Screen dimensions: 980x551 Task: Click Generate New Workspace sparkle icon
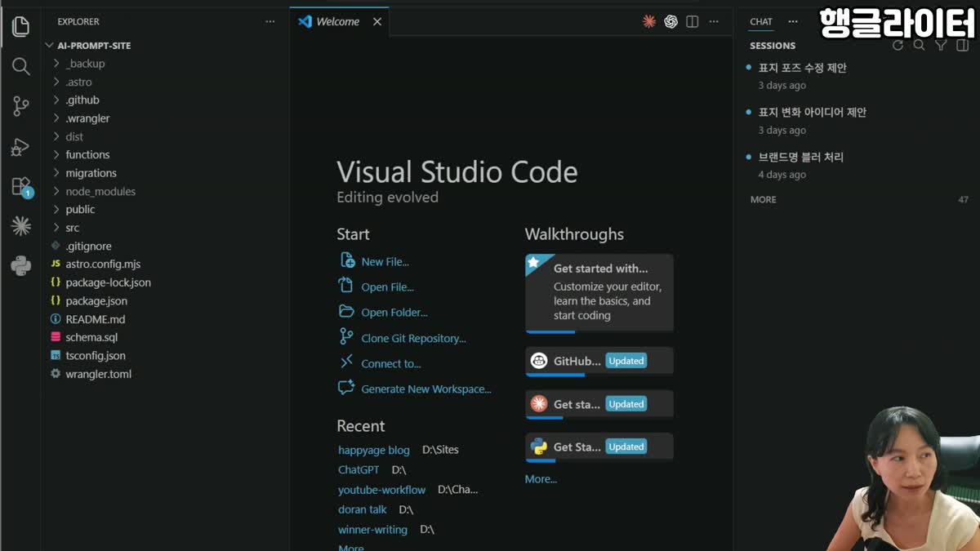(x=346, y=388)
